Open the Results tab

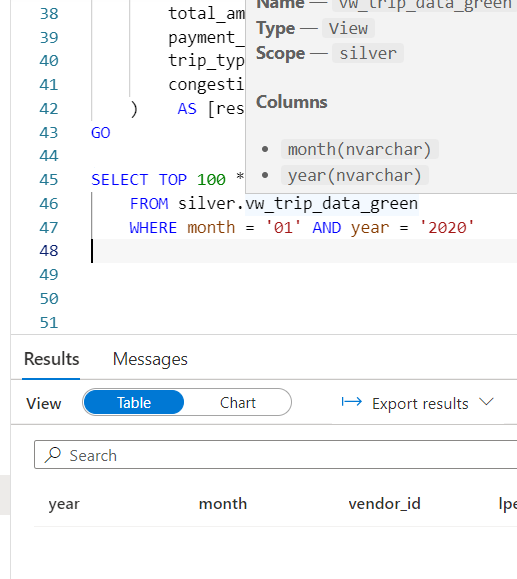(51, 359)
